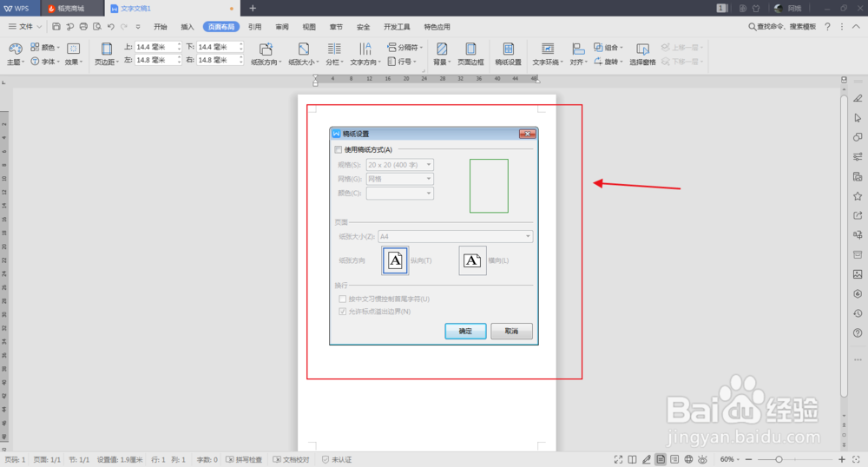The width and height of the screenshot is (868, 467).
Task: Select 纵向(T) portrait orientation option
Action: point(395,260)
